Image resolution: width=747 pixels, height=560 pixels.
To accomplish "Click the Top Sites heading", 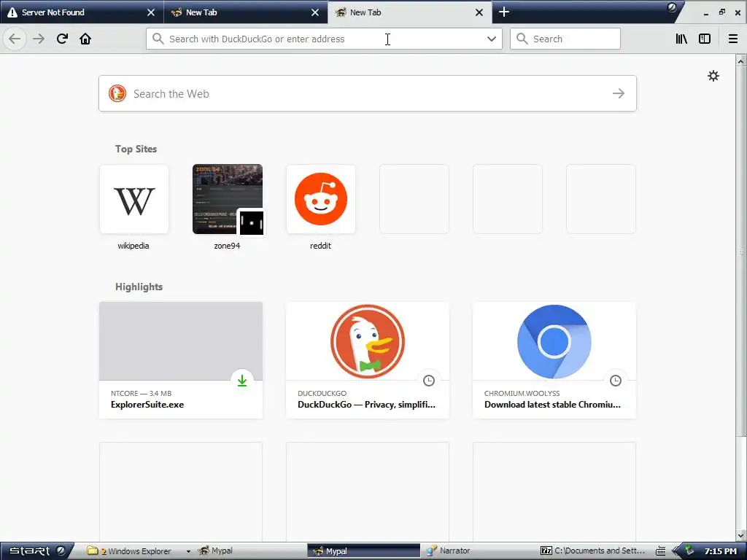I will pyautogui.click(x=136, y=149).
